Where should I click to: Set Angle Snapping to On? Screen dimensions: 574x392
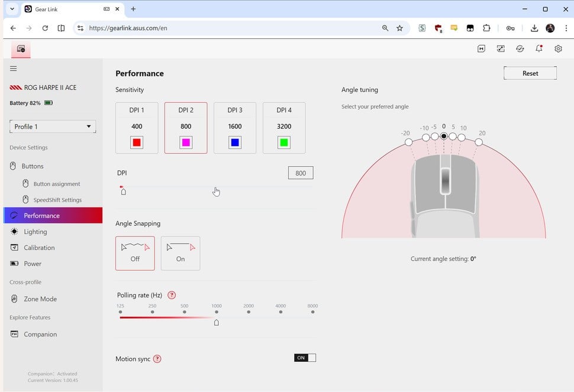[x=180, y=253]
